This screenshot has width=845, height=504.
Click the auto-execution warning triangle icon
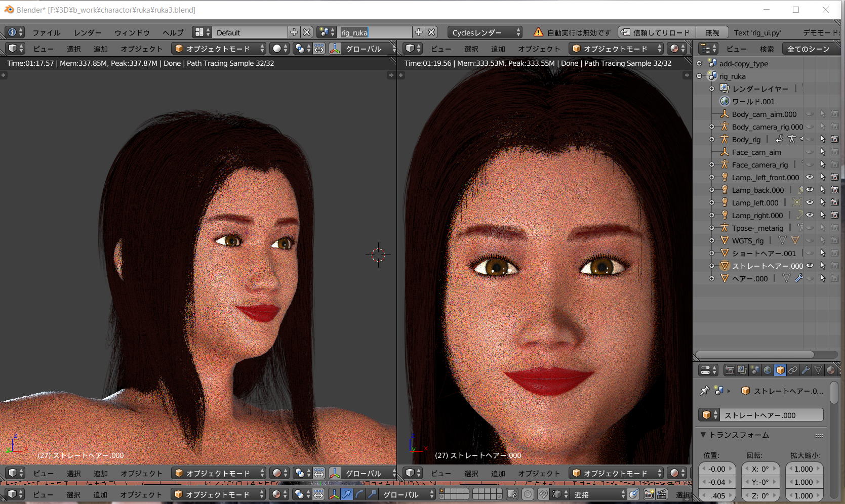[x=538, y=32]
